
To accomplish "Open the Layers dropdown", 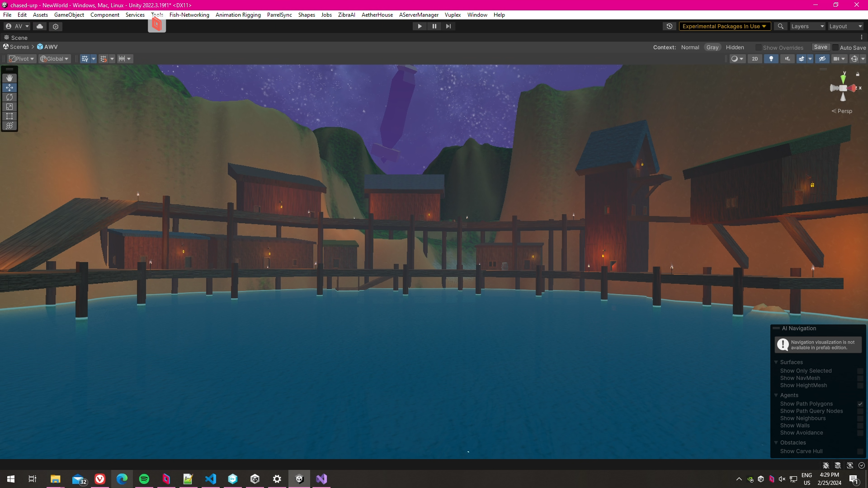I will [807, 26].
